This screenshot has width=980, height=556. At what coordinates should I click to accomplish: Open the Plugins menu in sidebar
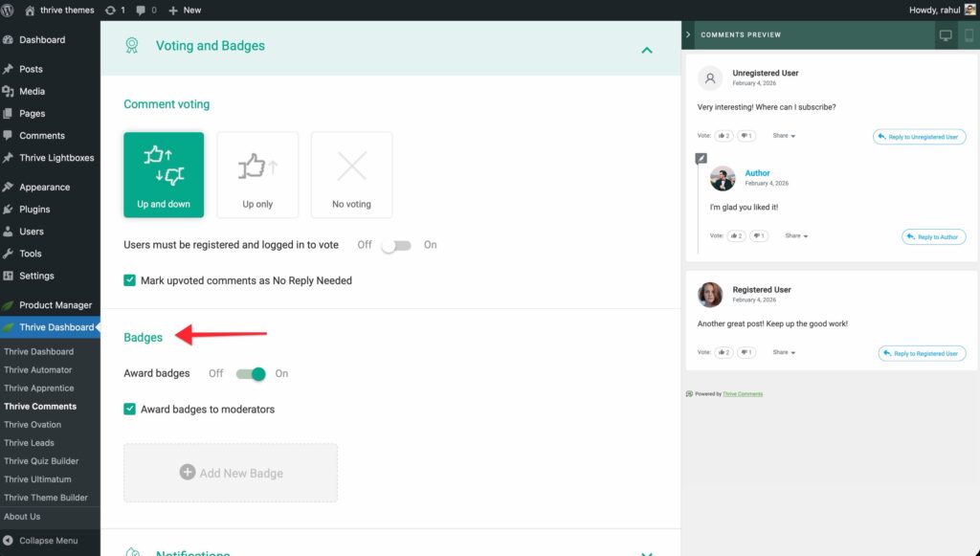pyautogui.click(x=34, y=210)
